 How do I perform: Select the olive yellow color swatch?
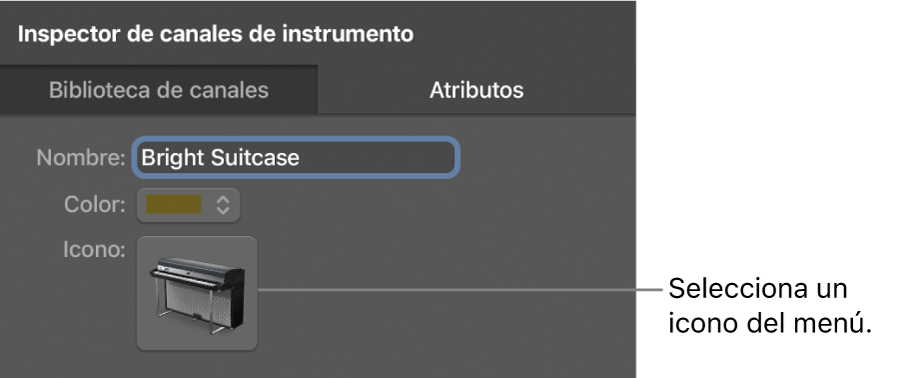tap(174, 205)
